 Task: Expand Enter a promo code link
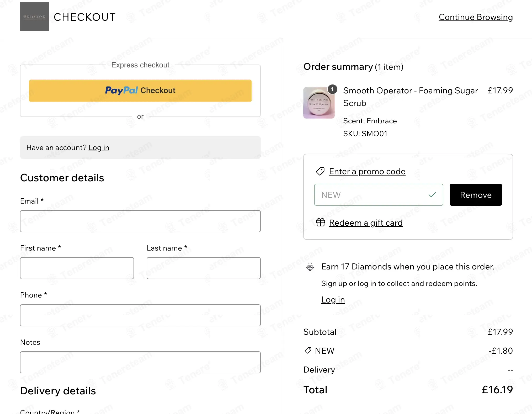pos(367,171)
